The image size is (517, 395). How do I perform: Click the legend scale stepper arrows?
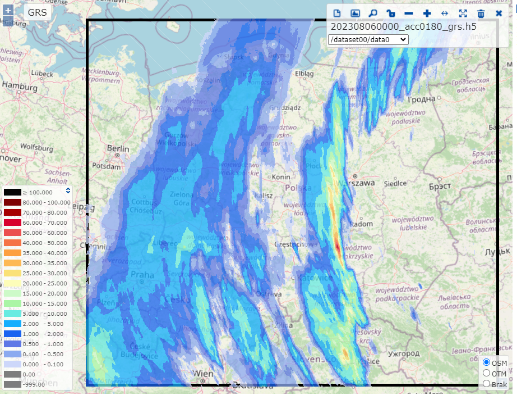point(68,190)
